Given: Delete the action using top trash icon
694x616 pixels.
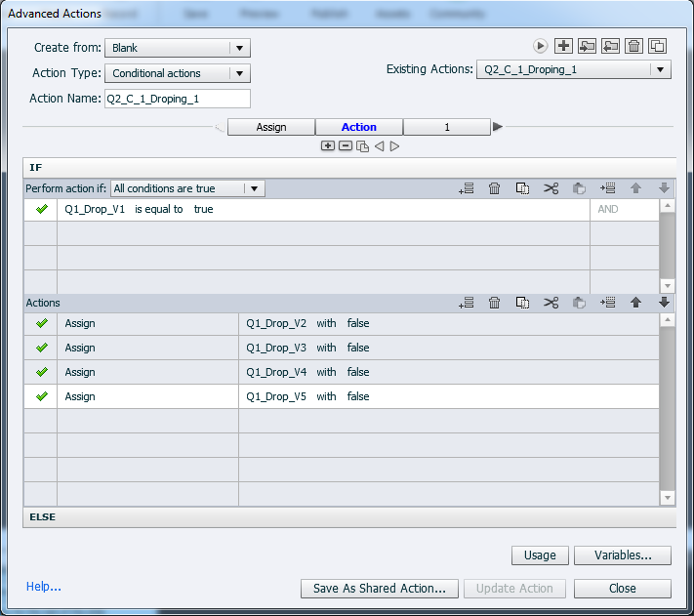Looking at the screenshot, I should (633, 46).
